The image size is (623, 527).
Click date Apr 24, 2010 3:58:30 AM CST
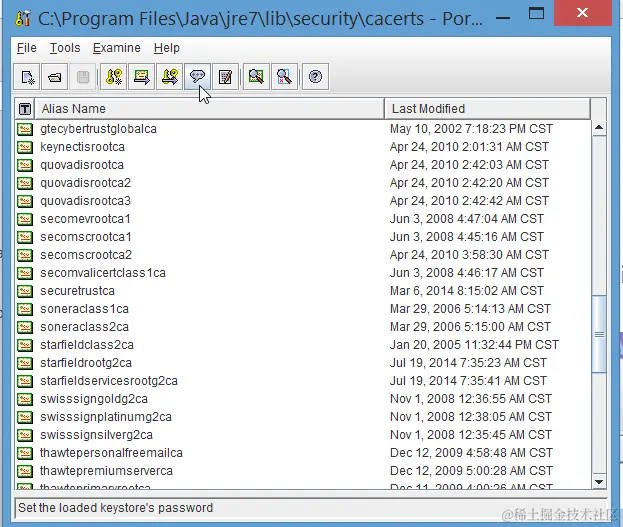469,255
